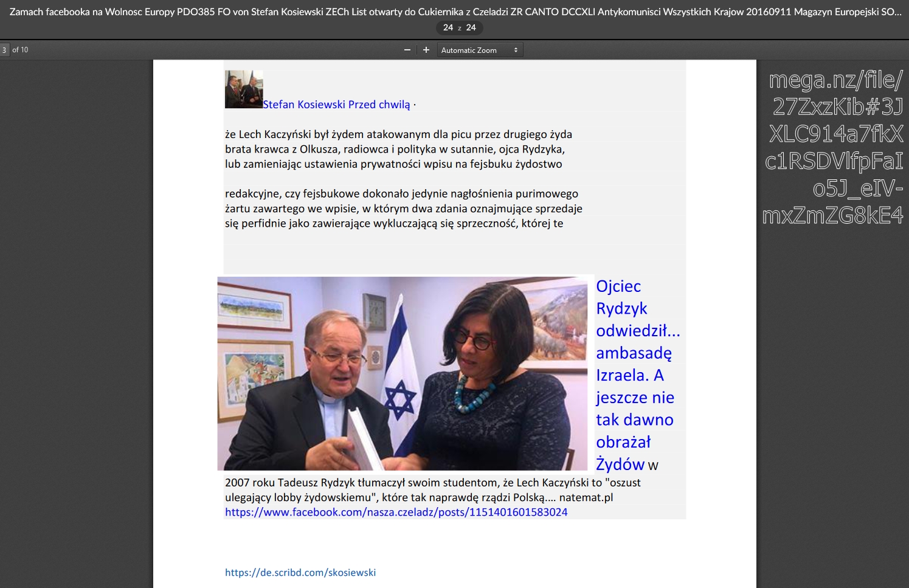
Task: Click the line "lub zamieniając ustawienia prywatności"
Action: click(393, 164)
